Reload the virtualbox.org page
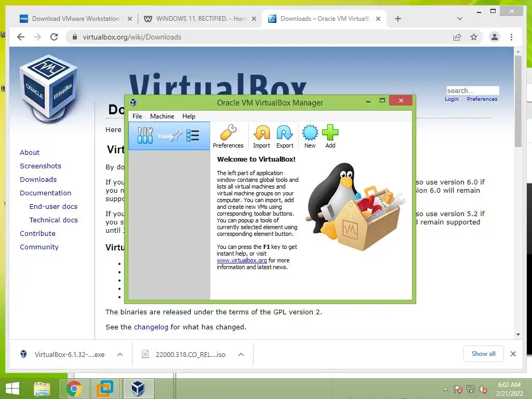532x399 pixels. click(x=54, y=37)
